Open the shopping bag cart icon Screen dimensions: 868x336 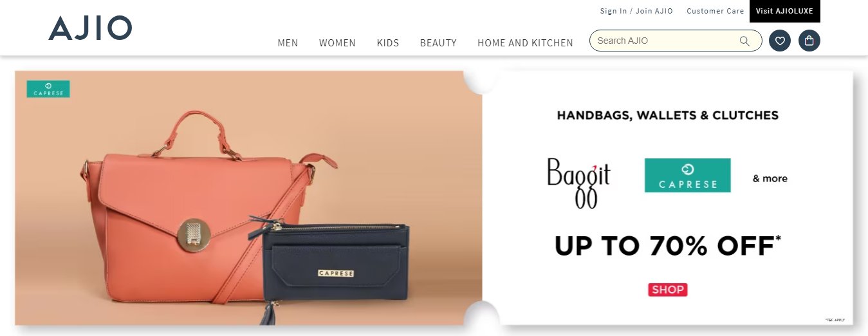click(809, 41)
